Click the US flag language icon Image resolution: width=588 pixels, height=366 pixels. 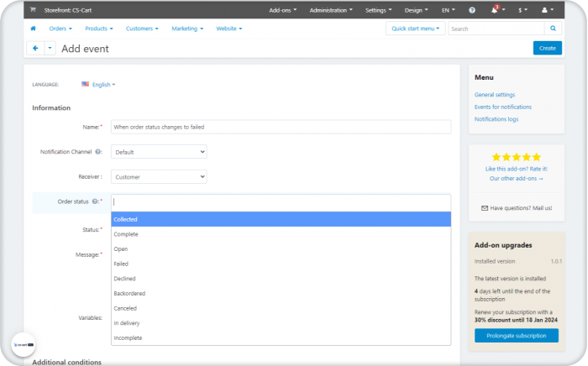tap(85, 84)
